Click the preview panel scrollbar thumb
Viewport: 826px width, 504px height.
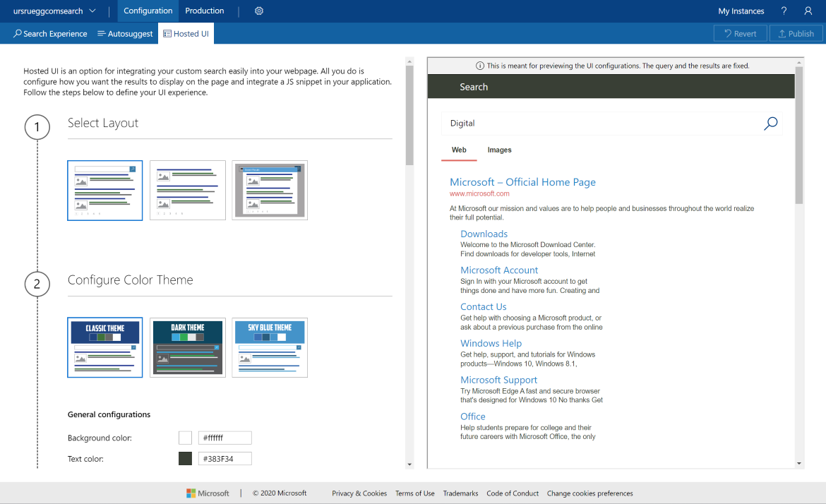pos(799,136)
